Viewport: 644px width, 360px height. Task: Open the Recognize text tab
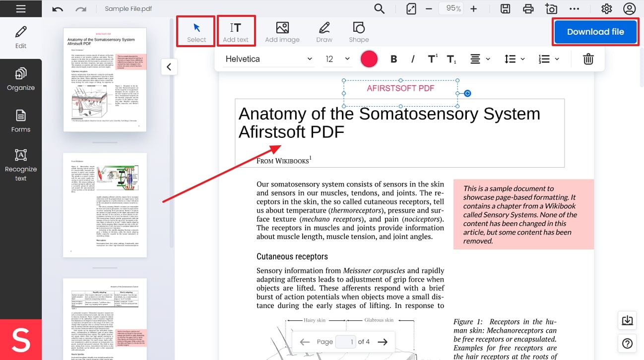click(x=21, y=165)
